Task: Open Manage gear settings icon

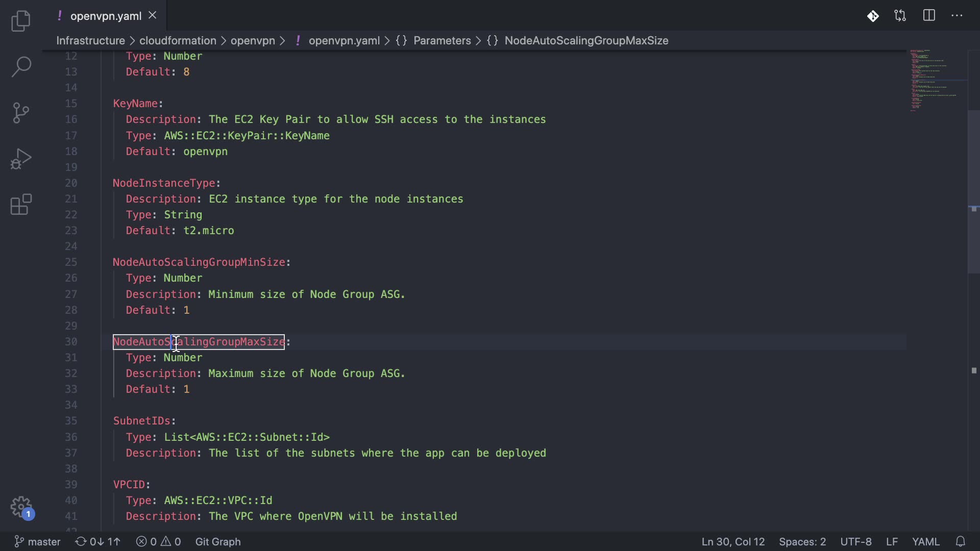Action: (x=21, y=507)
